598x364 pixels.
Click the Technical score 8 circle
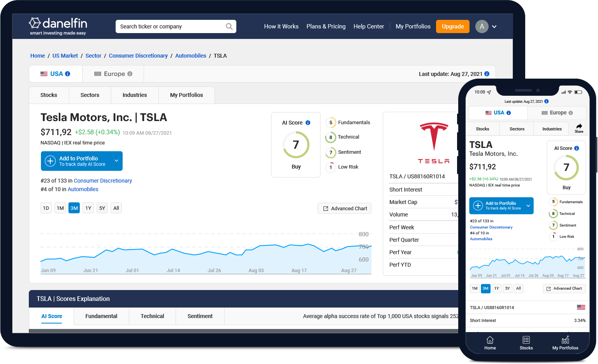pos(331,137)
